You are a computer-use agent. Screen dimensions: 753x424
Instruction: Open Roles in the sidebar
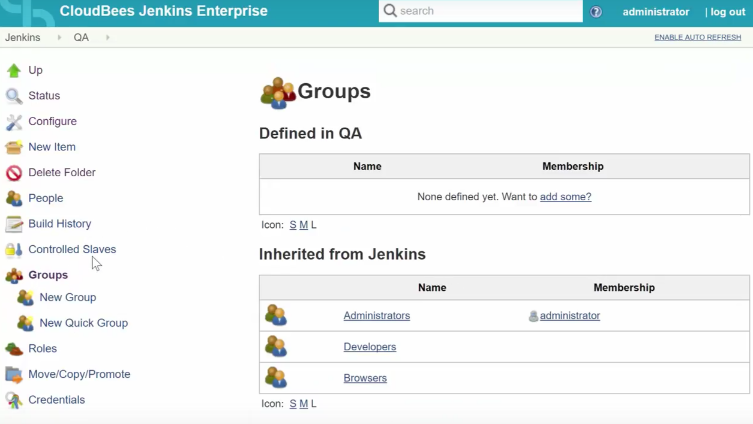[x=43, y=348]
